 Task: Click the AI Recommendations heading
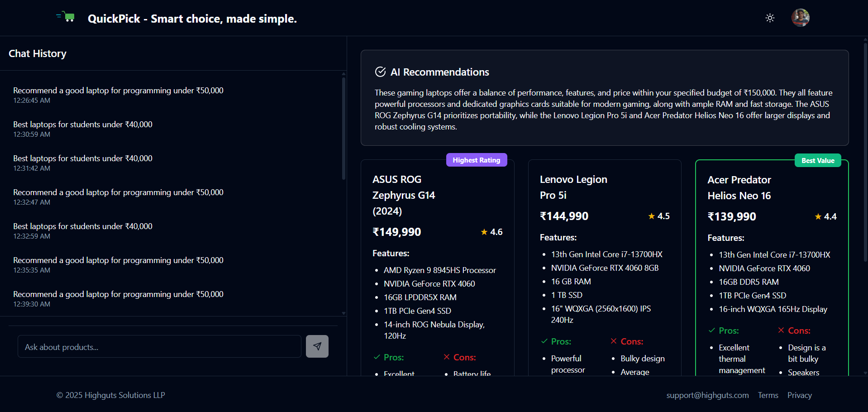439,72
